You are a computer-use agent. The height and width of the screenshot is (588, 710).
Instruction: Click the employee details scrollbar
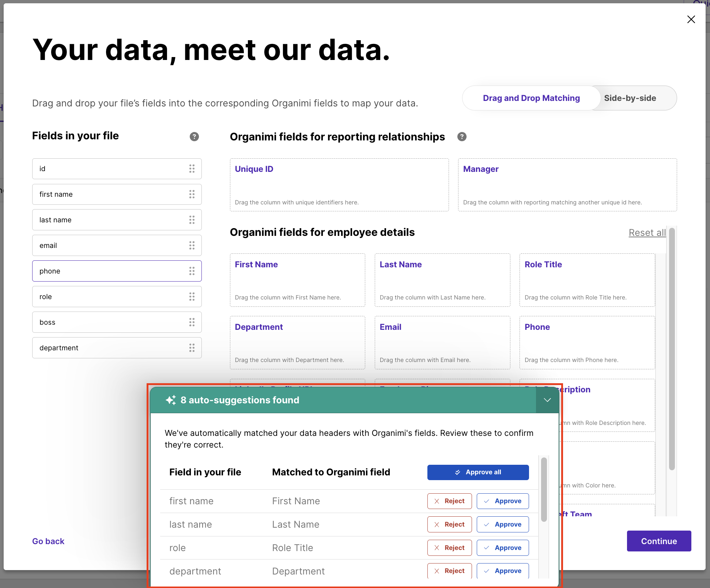click(672, 349)
